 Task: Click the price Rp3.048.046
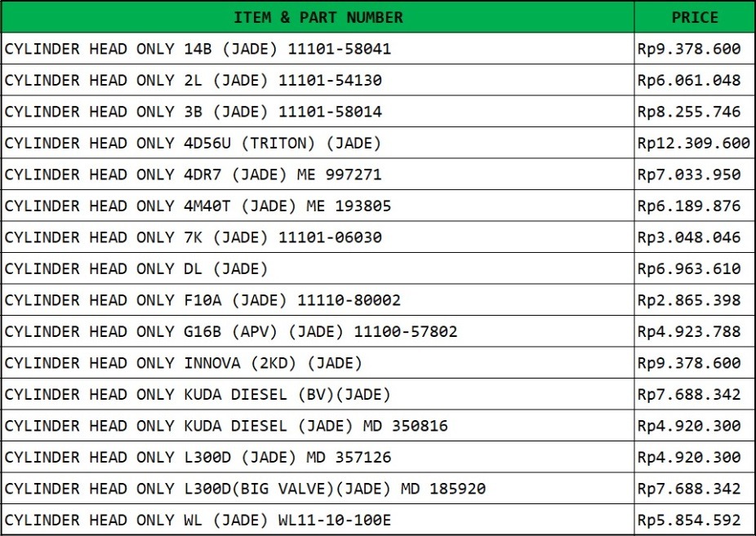click(694, 237)
